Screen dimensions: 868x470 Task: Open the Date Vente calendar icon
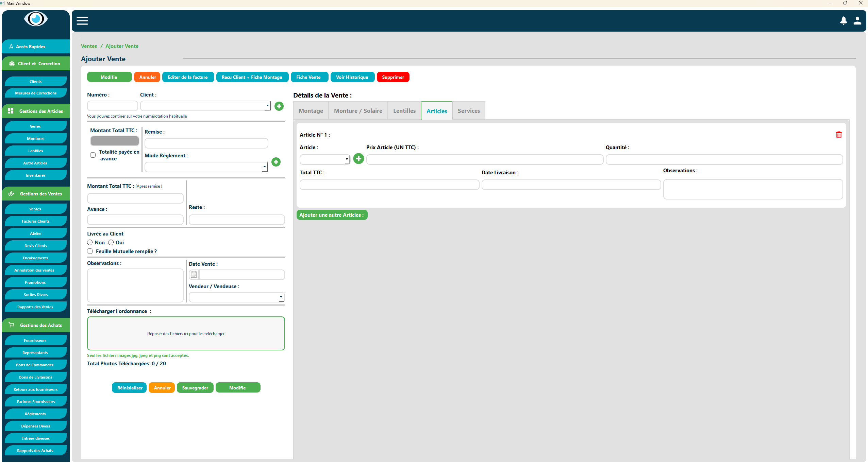(194, 275)
